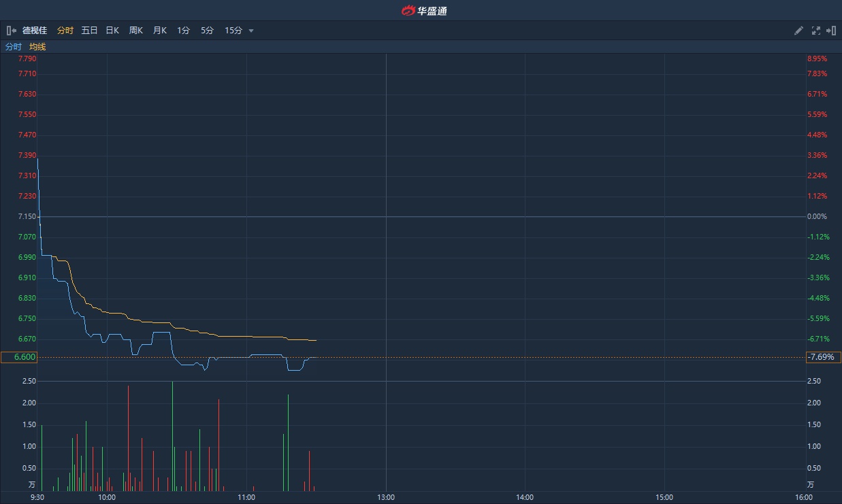842x504 pixels.
Task: Click the 6.670 price axis label
Action: tap(27, 339)
